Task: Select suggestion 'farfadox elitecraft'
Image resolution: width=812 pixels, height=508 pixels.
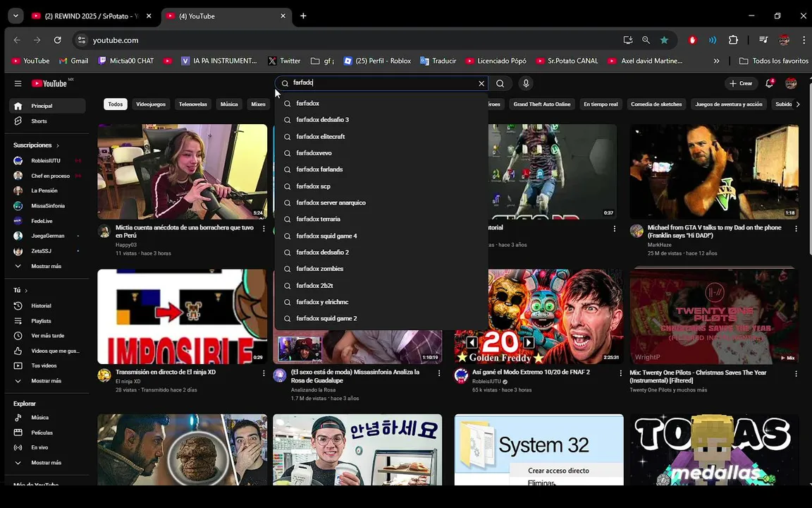Action: tap(381, 136)
